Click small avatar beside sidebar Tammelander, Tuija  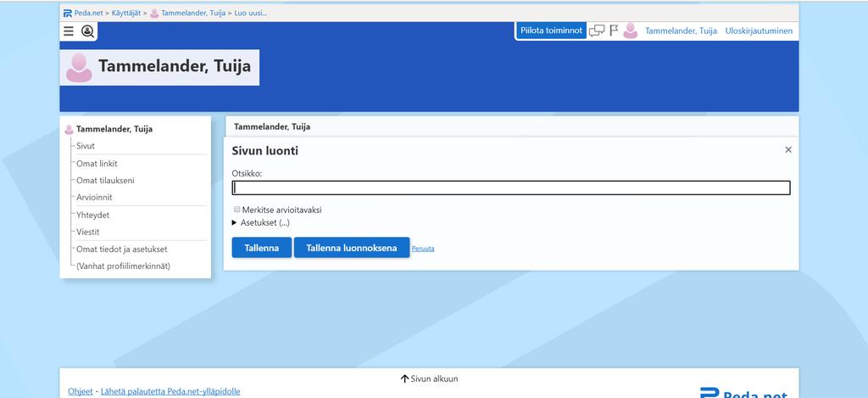[x=70, y=129]
